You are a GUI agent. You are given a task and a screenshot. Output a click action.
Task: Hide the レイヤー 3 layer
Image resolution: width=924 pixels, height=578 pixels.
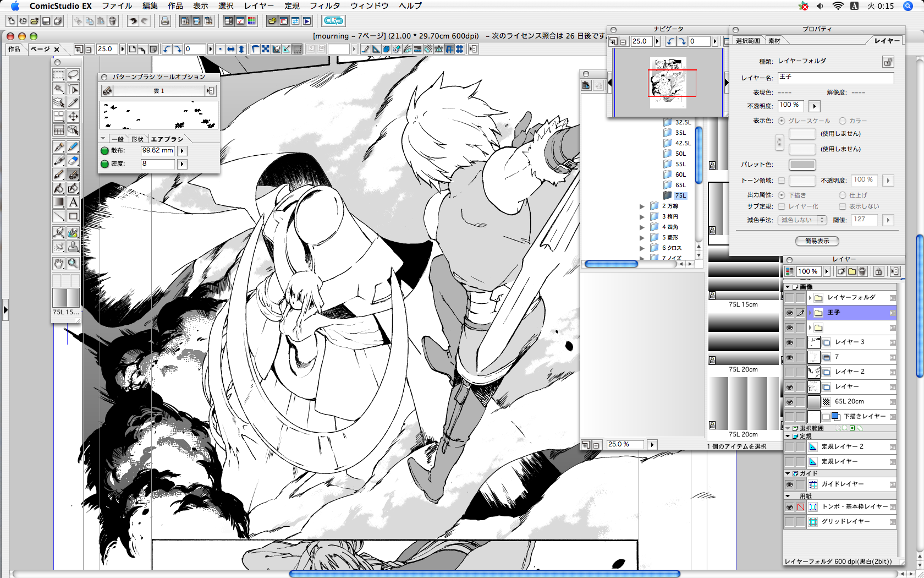click(x=790, y=342)
